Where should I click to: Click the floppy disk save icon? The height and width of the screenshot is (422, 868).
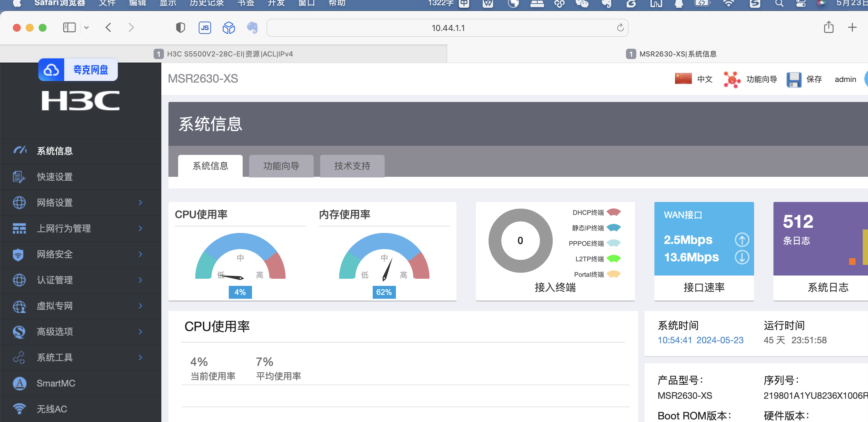click(x=793, y=79)
